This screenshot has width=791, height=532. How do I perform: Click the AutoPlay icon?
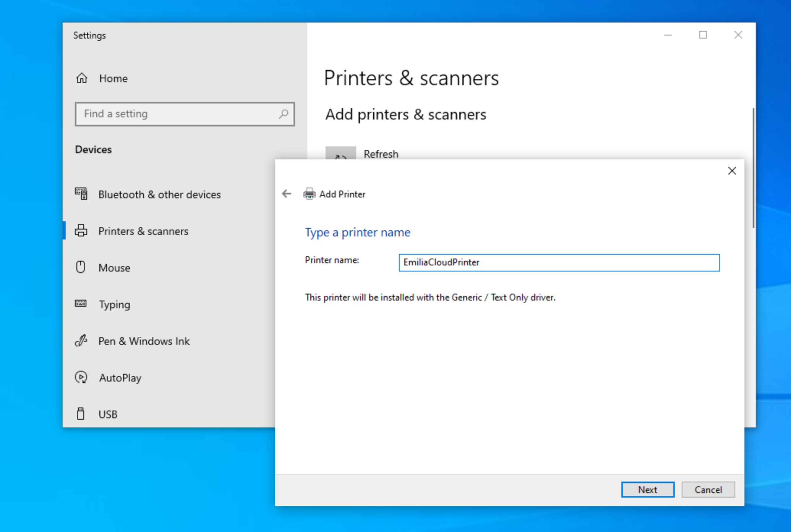pyautogui.click(x=81, y=377)
